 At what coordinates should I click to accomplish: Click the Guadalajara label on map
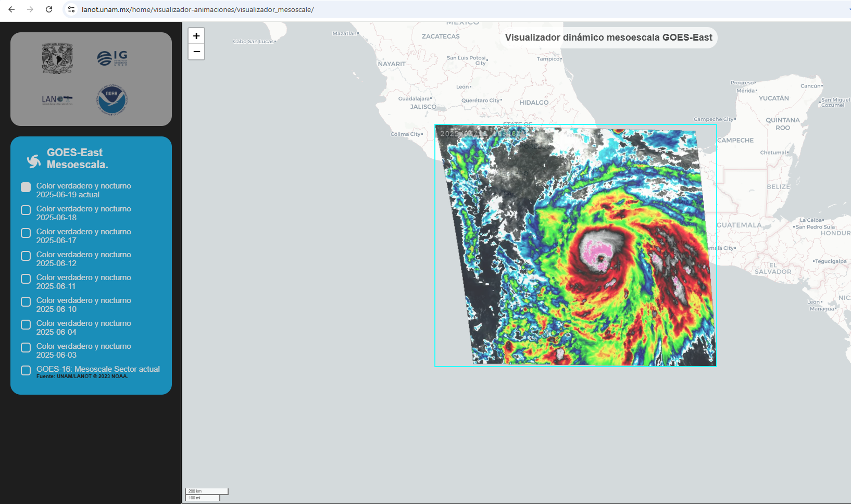coord(415,98)
